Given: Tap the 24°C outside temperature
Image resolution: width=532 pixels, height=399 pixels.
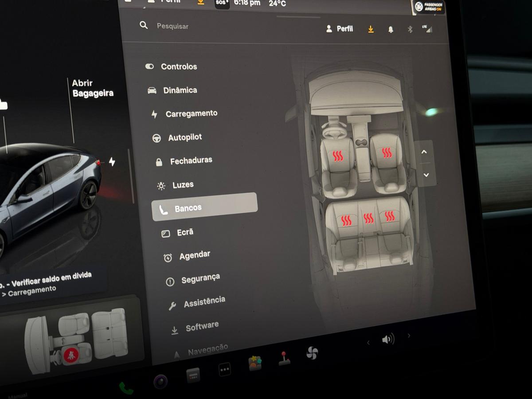Looking at the screenshot, I should coord(277,4).
